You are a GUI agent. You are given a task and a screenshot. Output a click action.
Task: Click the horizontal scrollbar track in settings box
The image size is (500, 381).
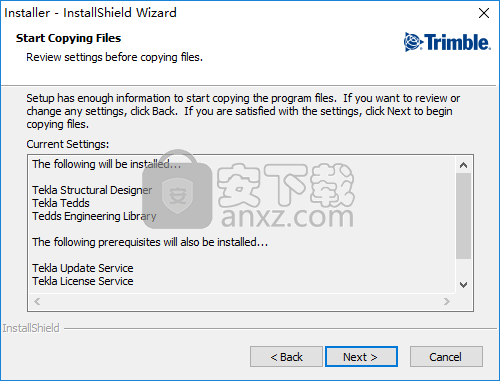[242, 302]
